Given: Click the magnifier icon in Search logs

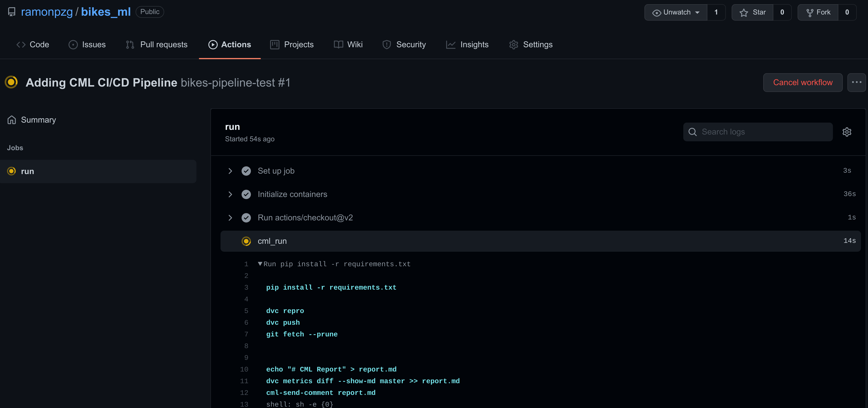Looking at the screenshot, I should pos(692,132).
